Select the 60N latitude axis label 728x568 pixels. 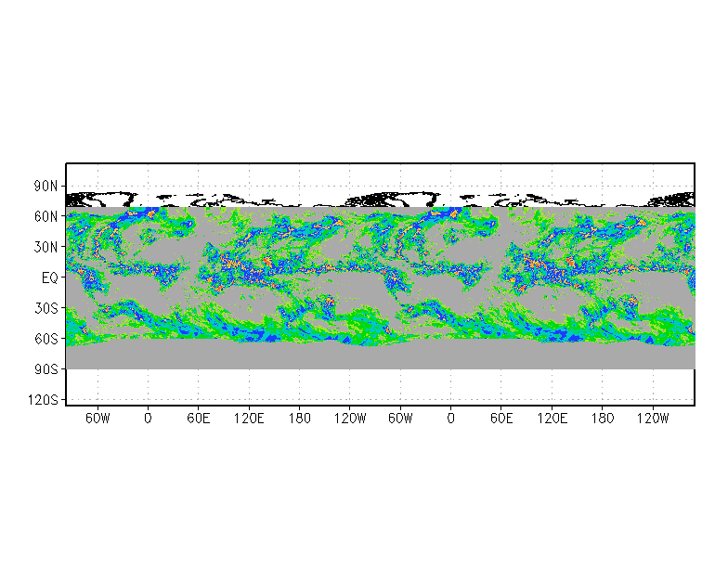(45, 216)
